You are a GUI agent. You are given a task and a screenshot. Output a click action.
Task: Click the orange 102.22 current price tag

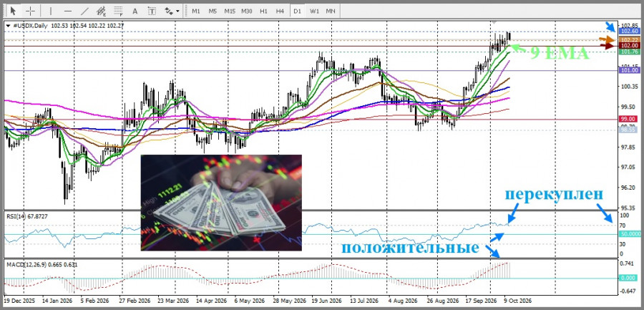point(630,39)
